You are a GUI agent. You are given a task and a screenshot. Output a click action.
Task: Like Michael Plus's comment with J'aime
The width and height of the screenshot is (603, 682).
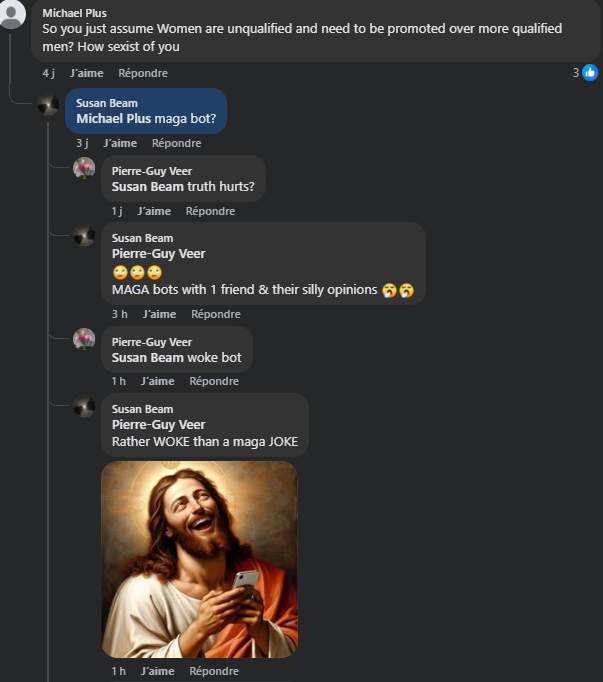[x=85, y=73]
